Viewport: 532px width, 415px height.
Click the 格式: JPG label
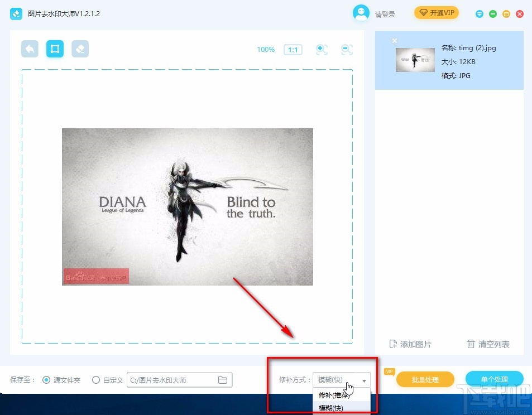tap(456, 76)
